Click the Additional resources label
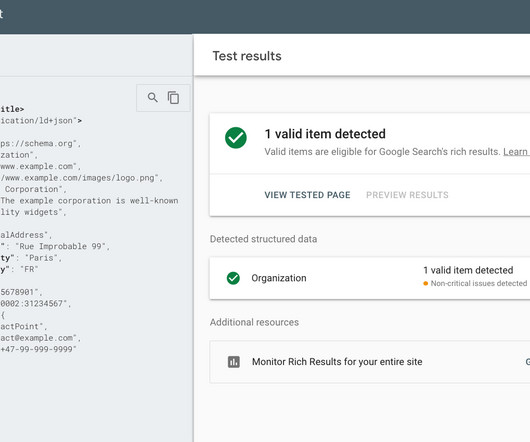This screenshot has height=442, width=530. tap(254, 322)
